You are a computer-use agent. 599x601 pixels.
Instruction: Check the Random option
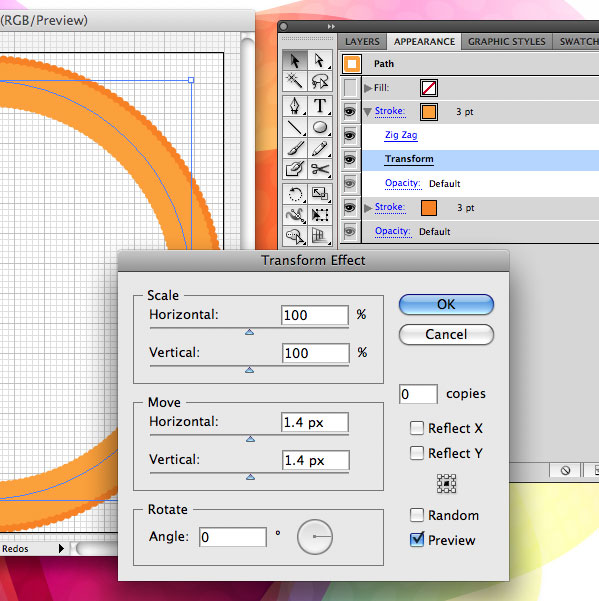click(x=417, y=515)
